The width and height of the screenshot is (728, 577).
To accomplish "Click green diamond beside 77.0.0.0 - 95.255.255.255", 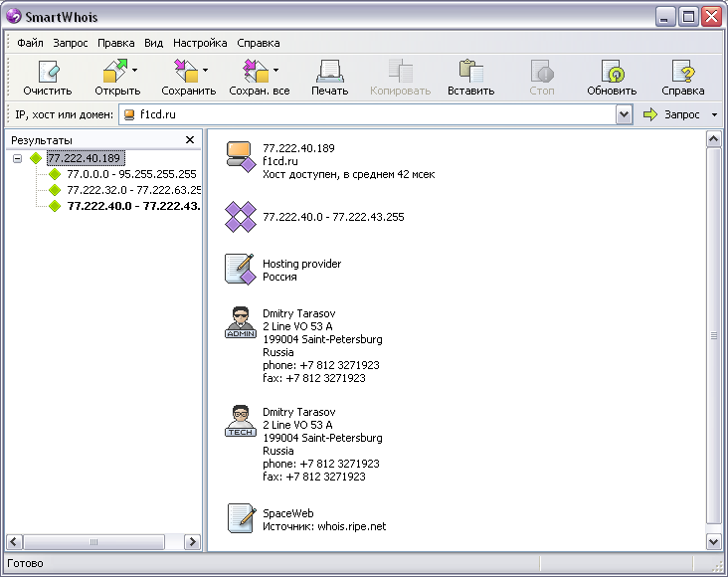I will pyautogui.click(x=55, y=174).
